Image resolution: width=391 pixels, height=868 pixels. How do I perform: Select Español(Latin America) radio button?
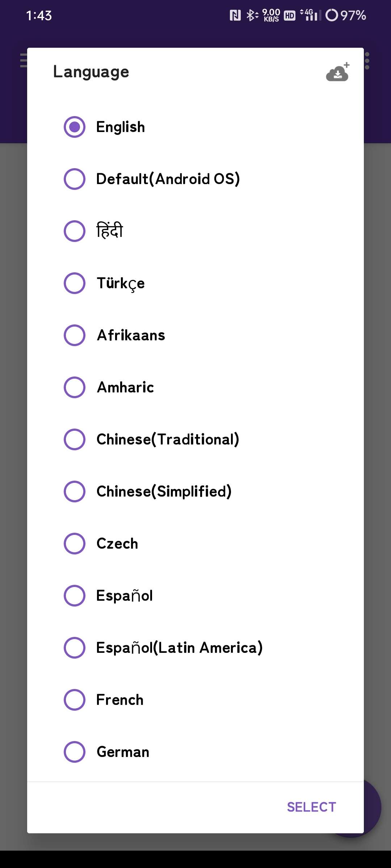[75, 648]
